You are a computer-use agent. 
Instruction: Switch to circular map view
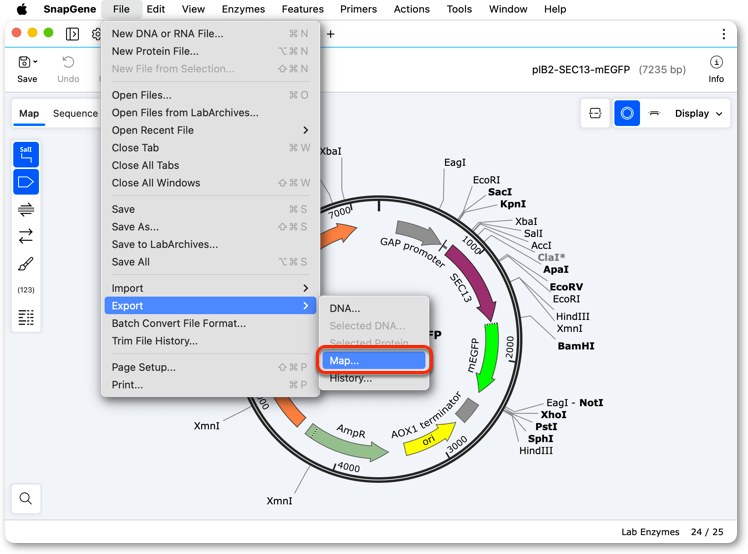point(627,113)
